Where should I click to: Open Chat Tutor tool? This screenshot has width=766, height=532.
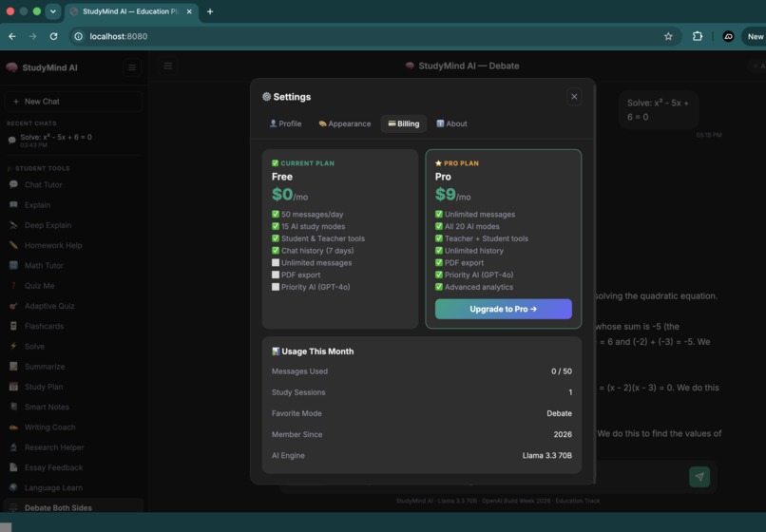(73, 184)
